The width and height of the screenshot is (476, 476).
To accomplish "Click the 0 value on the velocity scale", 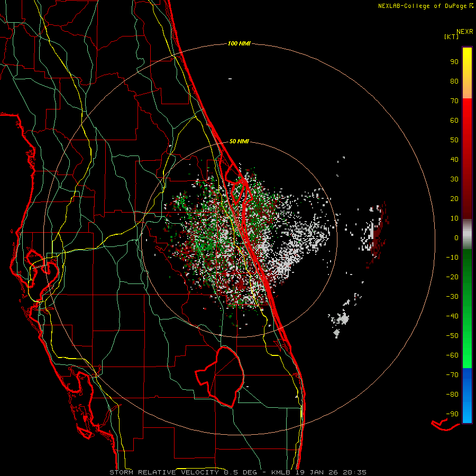I will point(456,237).
